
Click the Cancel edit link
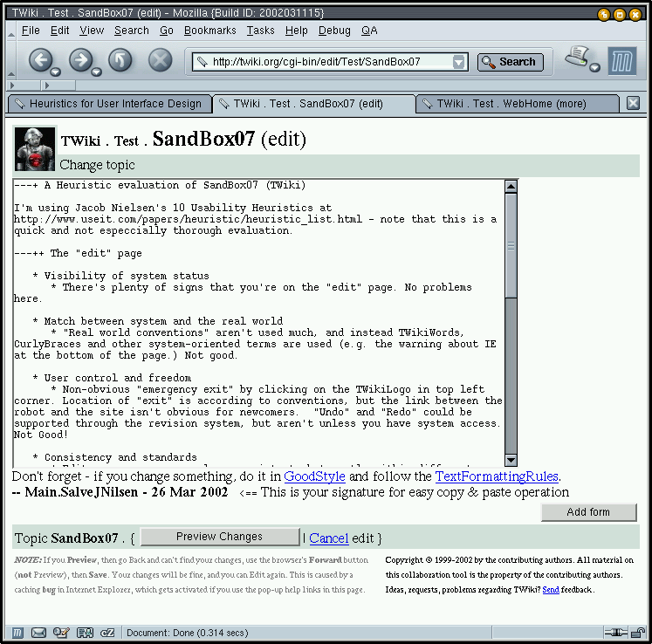point(329,538)
